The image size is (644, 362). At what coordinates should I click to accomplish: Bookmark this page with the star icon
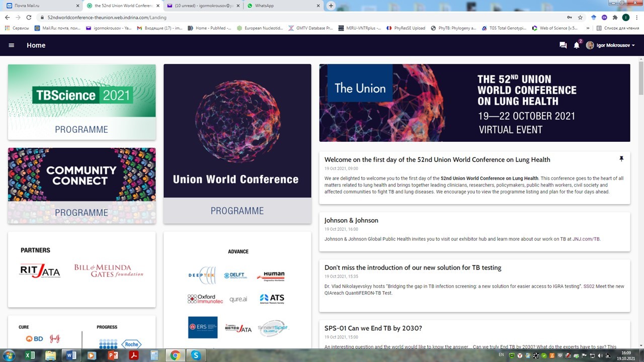click(x=580, y=17)
